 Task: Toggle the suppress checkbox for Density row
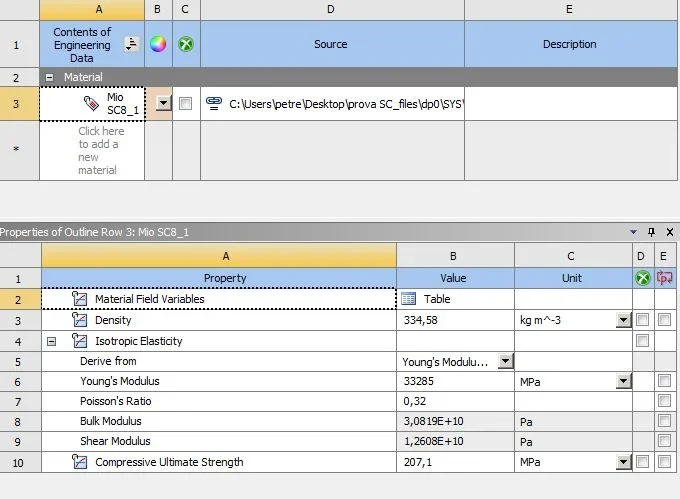pyautogui.click(x=643, y=320)
